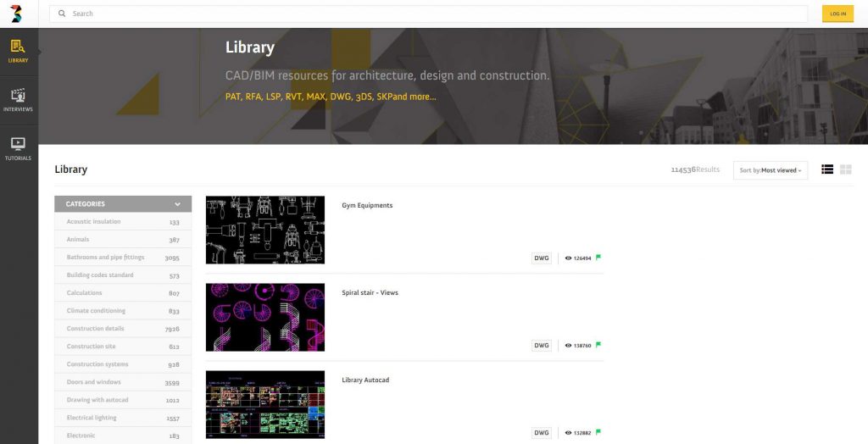Focus the Search input field

428,14
